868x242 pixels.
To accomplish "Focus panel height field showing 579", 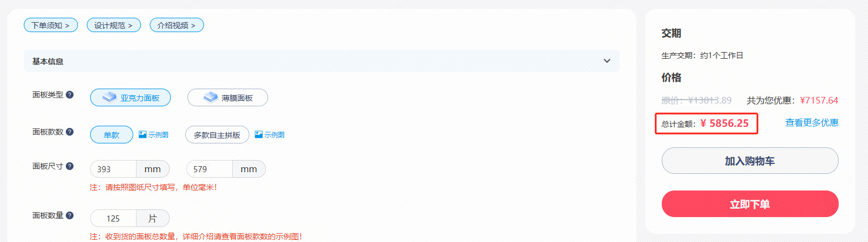I will (210, 169).
